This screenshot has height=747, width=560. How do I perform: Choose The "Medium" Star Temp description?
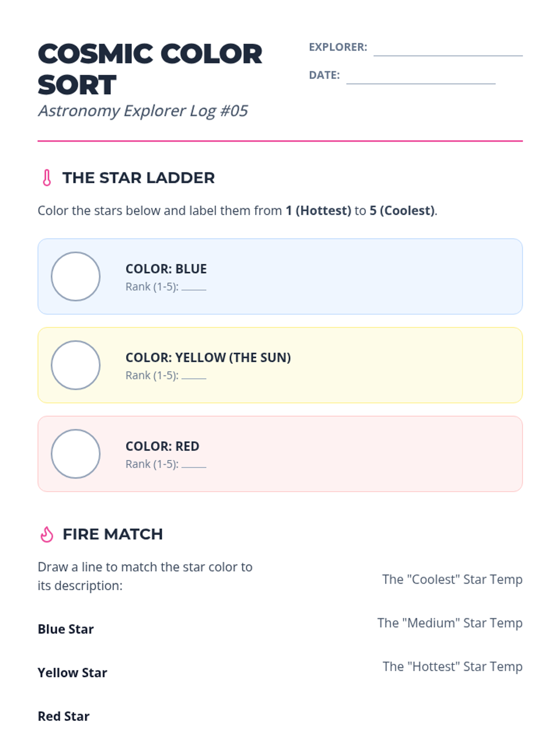click(450, 623)
